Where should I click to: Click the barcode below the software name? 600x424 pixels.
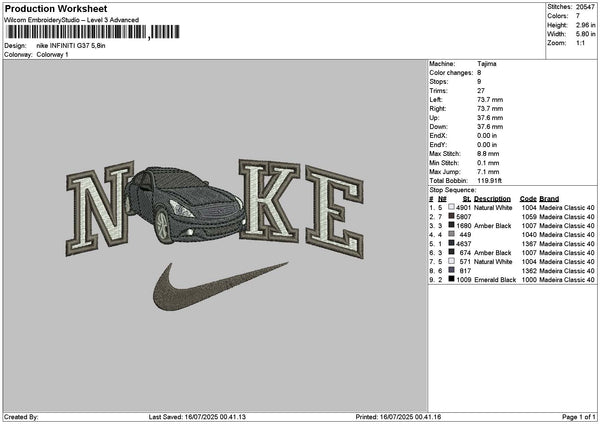coord(93,32)
